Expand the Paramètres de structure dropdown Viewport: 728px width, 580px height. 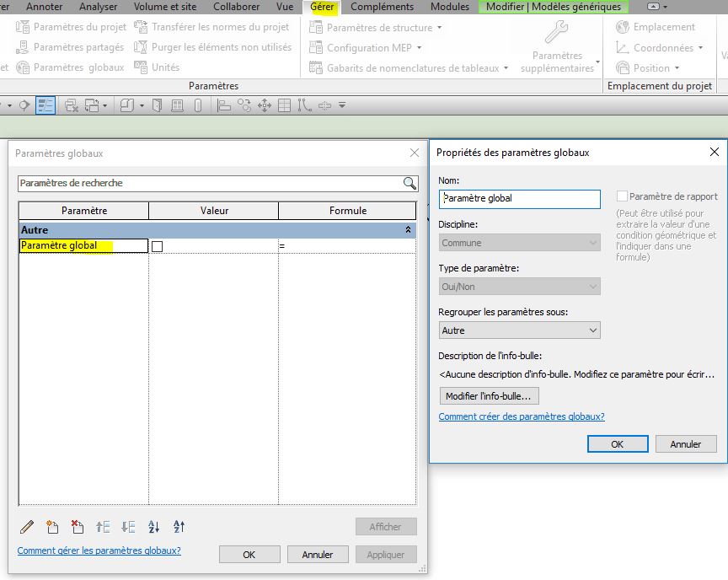[x=439, y=28]
